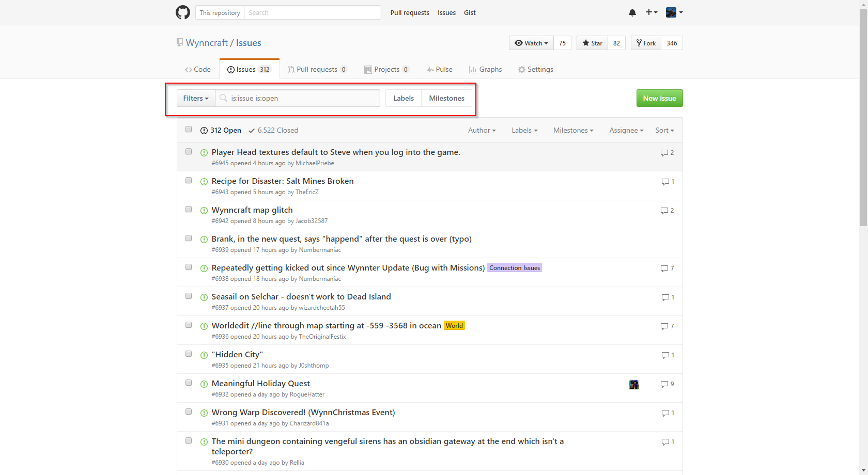Click open-issue icon beside Repeatedly getting kicked
The width and height of the screenshot is (868, 475).
click(204, 268)
